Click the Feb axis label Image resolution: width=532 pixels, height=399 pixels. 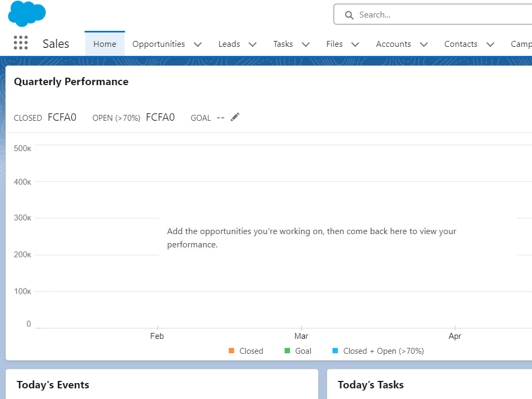click(157, 336)
